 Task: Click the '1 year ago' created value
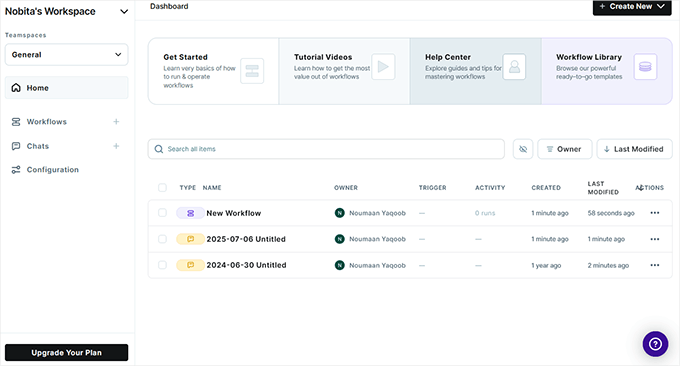(x=546, y=265)
